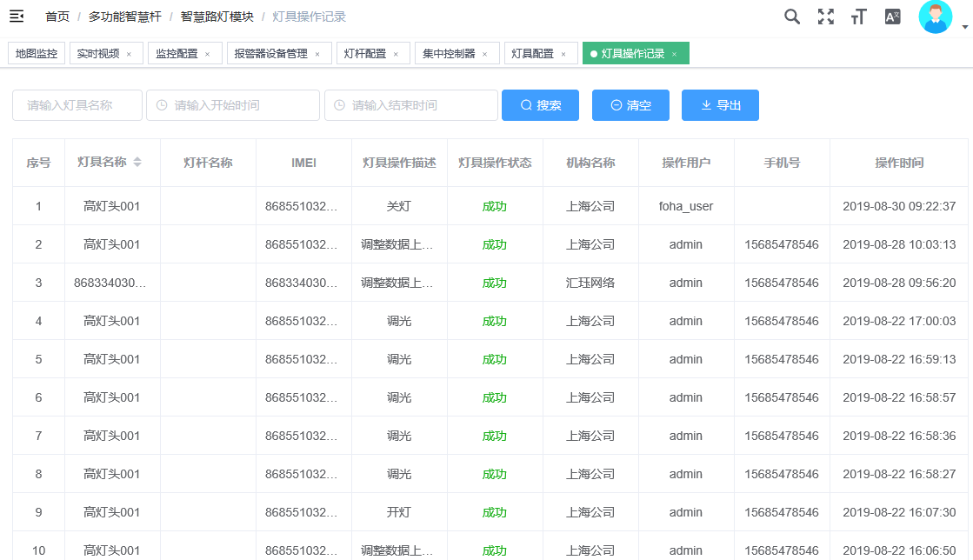This screenshot has width=973, height=560.
Task: Open the 请输入结束时间 picker
Action: [x=410, y=105]
